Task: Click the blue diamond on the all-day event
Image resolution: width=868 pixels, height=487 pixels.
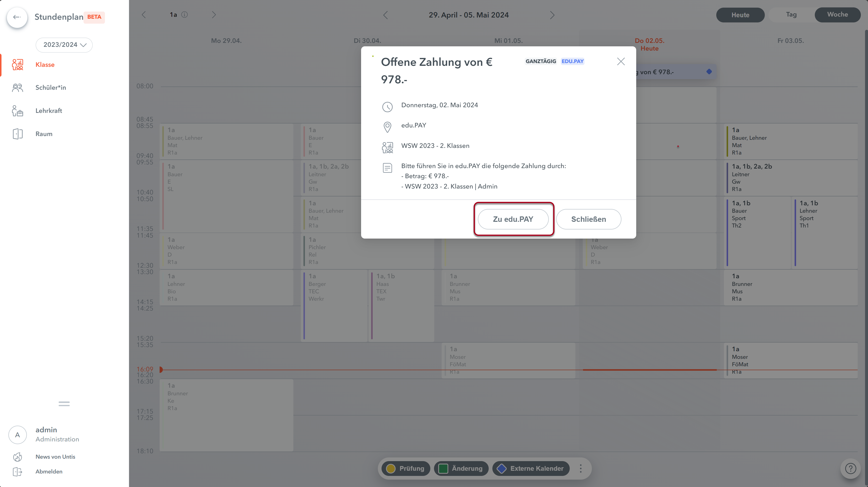Action: 709,71
